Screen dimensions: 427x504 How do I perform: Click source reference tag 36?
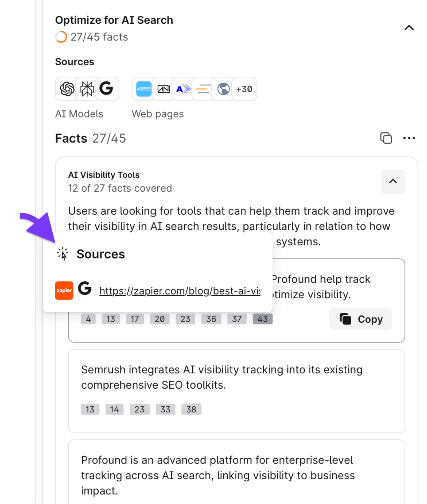[x=211, y=319]
